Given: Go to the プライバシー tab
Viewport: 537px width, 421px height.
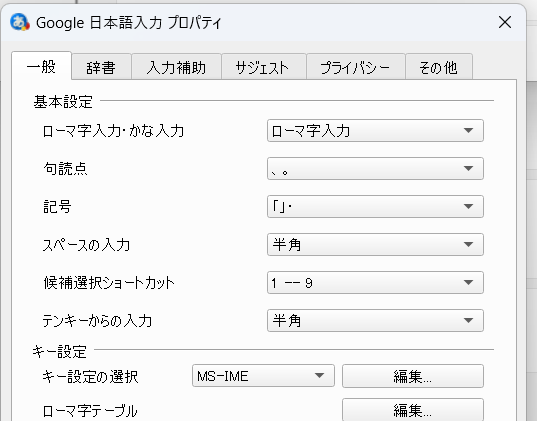Looking at the screenshot, I should tap(356, 67).
